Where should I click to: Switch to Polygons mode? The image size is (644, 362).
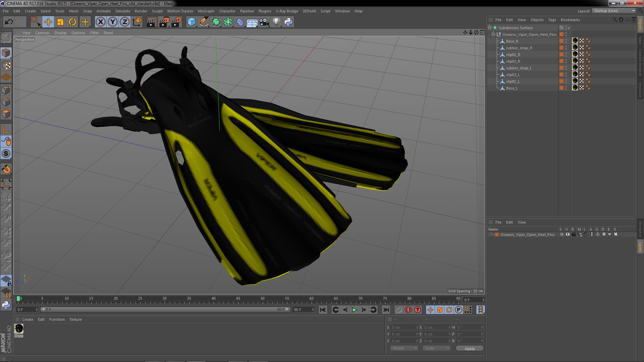pos(6,114)
